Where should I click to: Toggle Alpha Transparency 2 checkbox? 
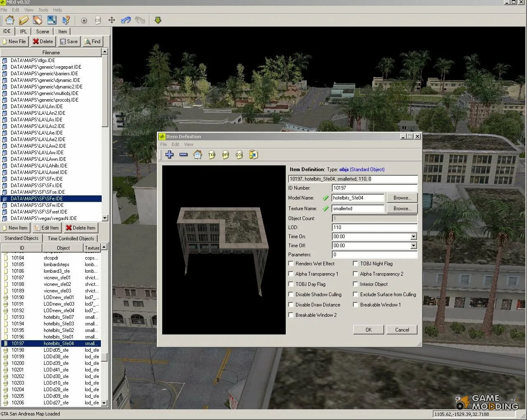(x=356, y=274)
